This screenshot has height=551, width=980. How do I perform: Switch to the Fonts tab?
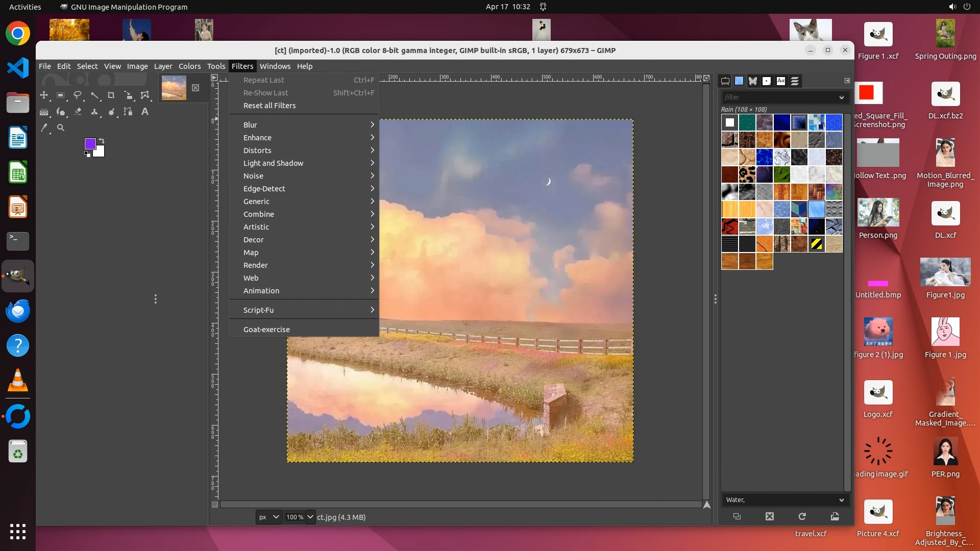[x=780, y=81]
